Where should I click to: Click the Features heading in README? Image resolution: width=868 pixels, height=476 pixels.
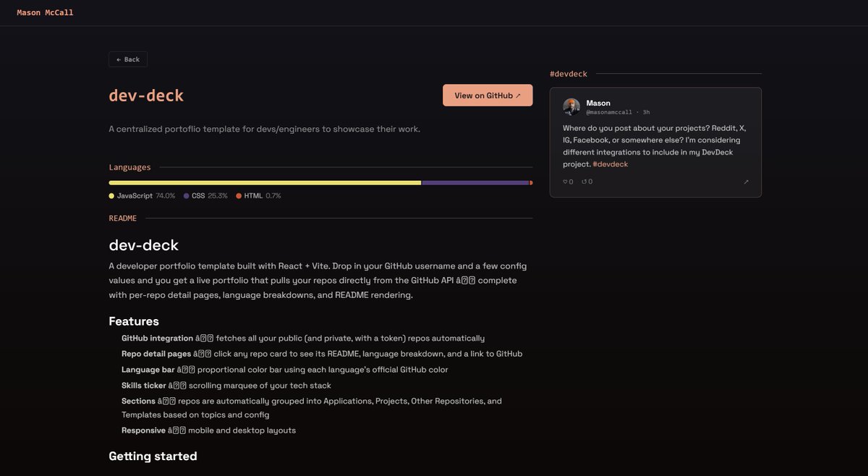134,321
